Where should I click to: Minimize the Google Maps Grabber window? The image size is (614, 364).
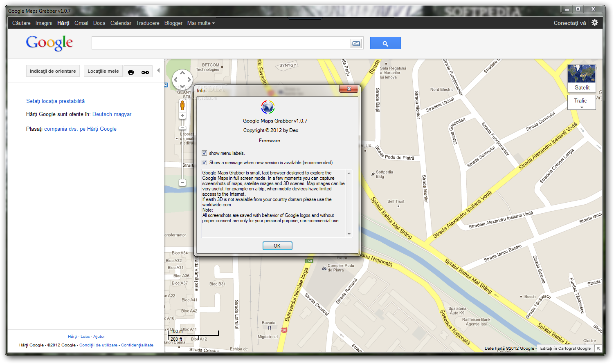click(567, 9)
